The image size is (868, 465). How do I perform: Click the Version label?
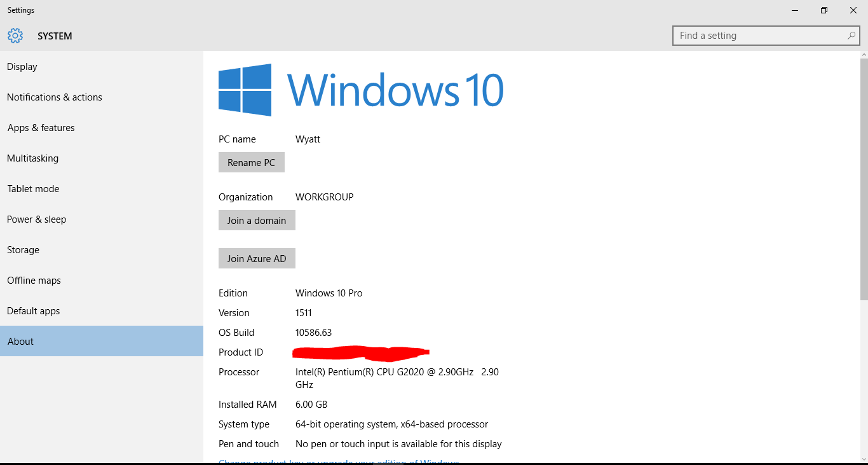[x=234, y=313]
